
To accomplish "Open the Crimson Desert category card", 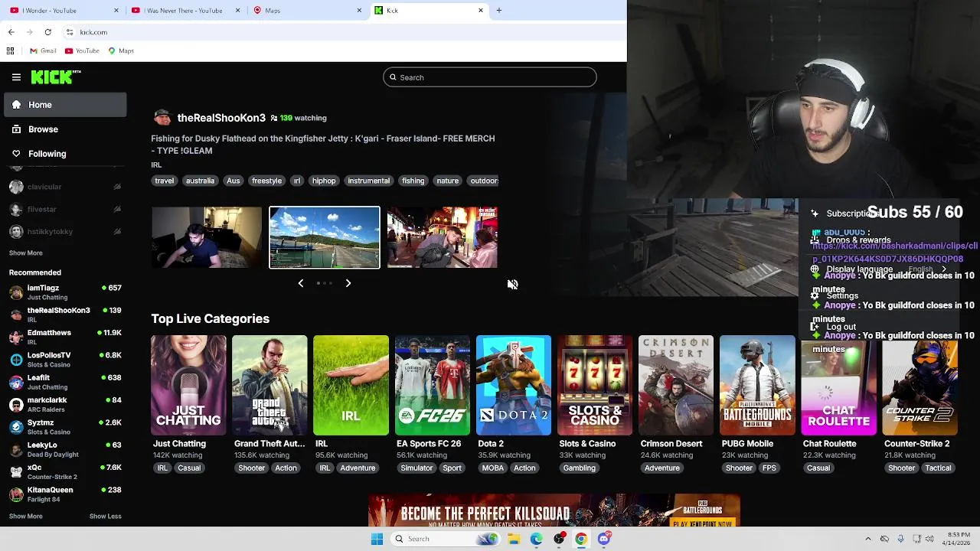I will click(676, 386).
